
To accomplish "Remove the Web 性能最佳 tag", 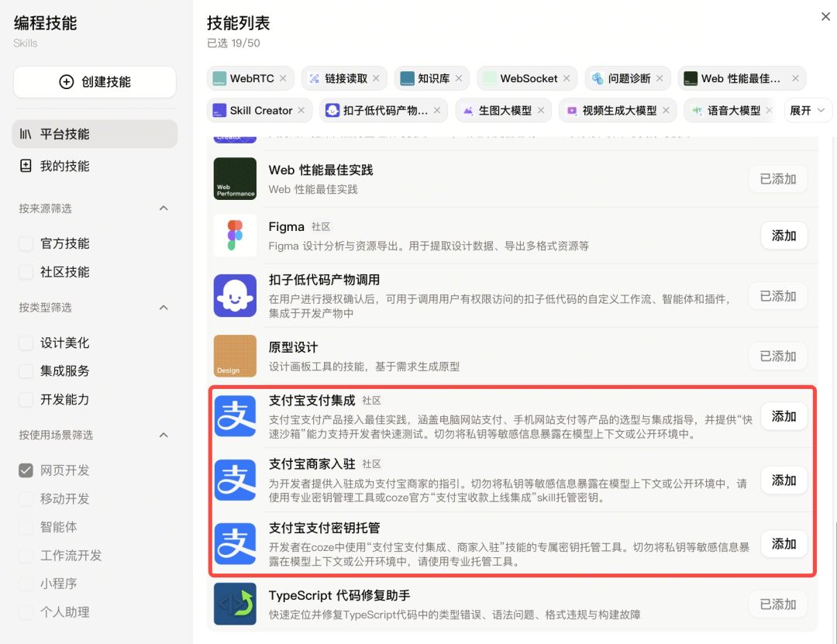I will [795, 78].
